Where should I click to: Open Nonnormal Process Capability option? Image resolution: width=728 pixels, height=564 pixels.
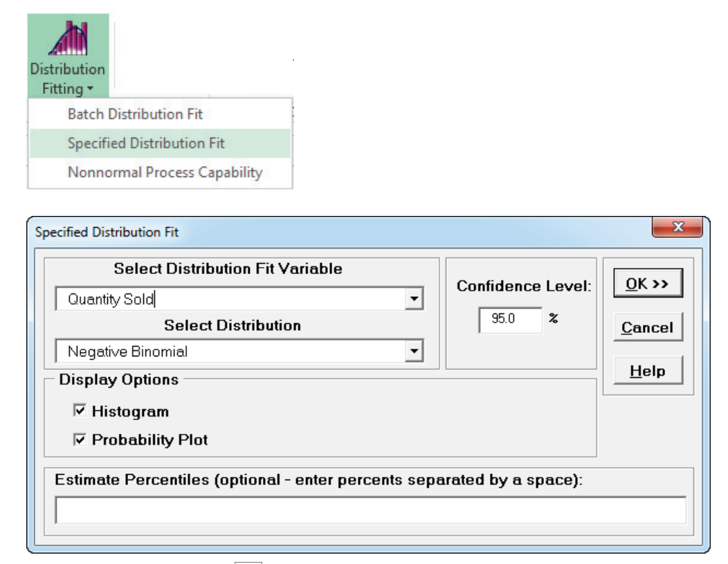click(165, 172)
